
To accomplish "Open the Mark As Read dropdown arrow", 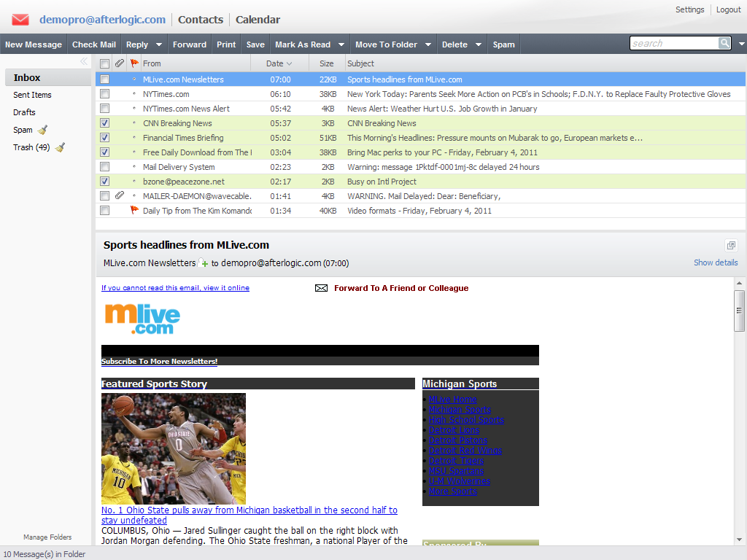I will click(x=341, y=44).
